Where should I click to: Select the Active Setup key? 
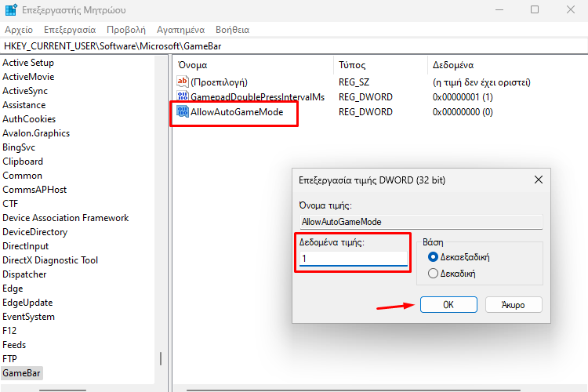[x=28, y=63]
